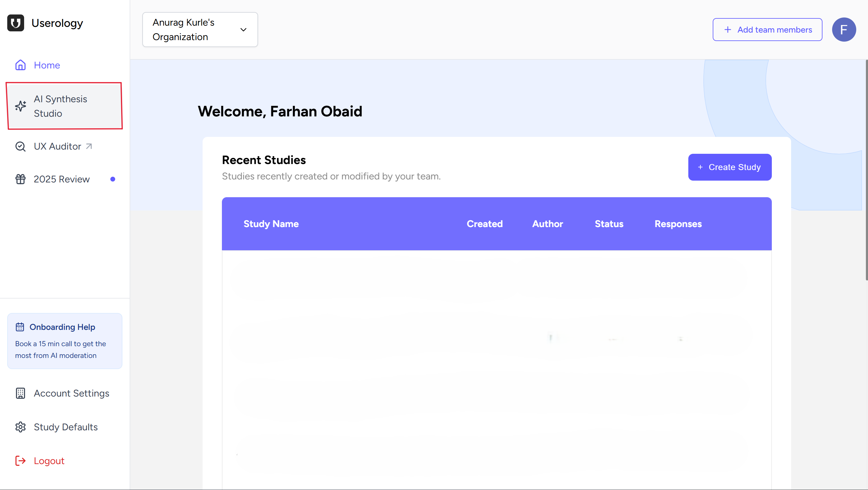The width and height of the screenshot is (868, 490).
Task: Open the organization switcher chevron
Action: pos(243,30)
